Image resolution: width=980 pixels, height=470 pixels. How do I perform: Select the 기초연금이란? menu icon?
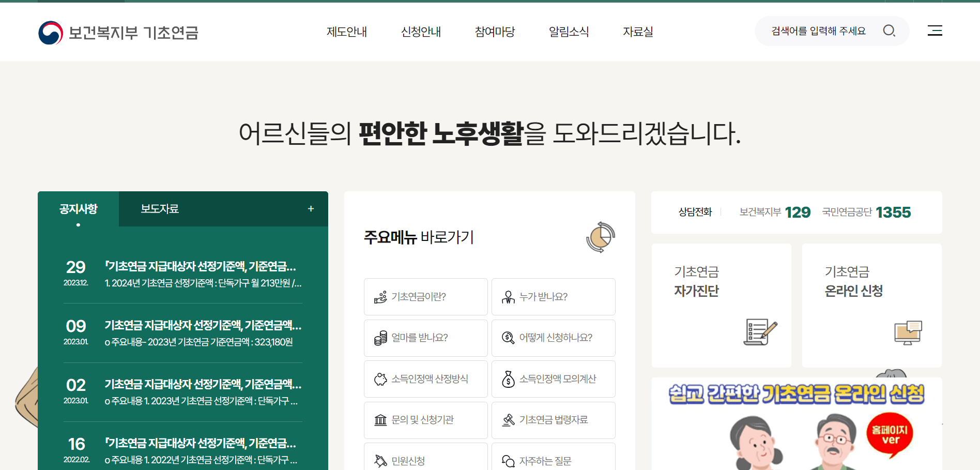tap(381, 296)
